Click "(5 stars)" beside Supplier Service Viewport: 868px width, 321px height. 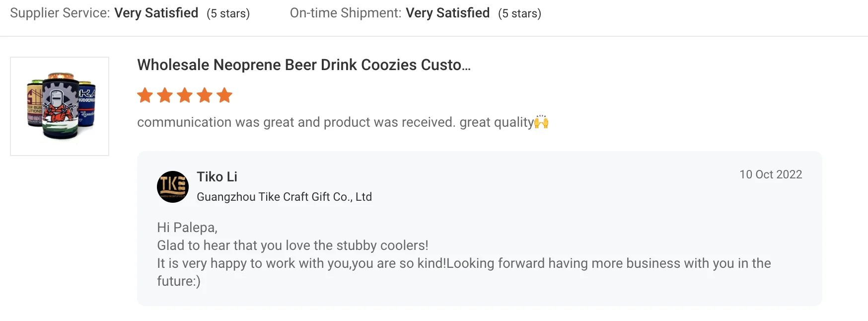coord(228,13)
